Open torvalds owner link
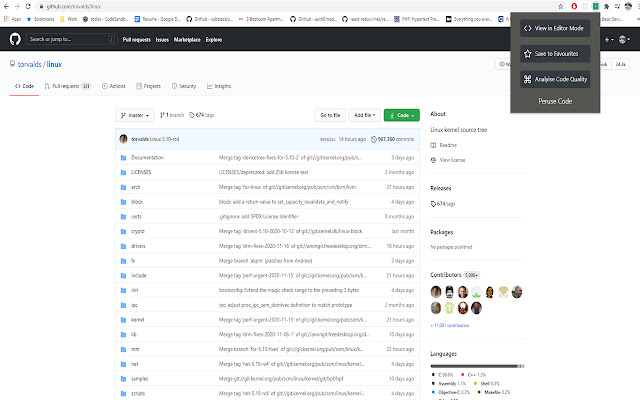Image resolution: width=640 pixels, height=400 pixels. pyautogui.click(x=29, y=64)
